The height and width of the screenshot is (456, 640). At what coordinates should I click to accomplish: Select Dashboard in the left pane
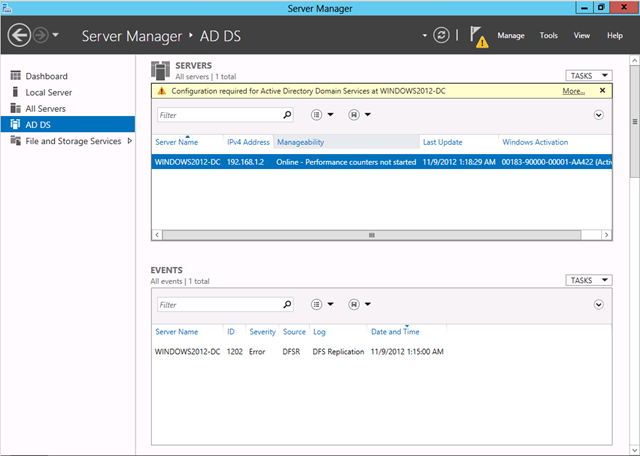click(68, 76)
